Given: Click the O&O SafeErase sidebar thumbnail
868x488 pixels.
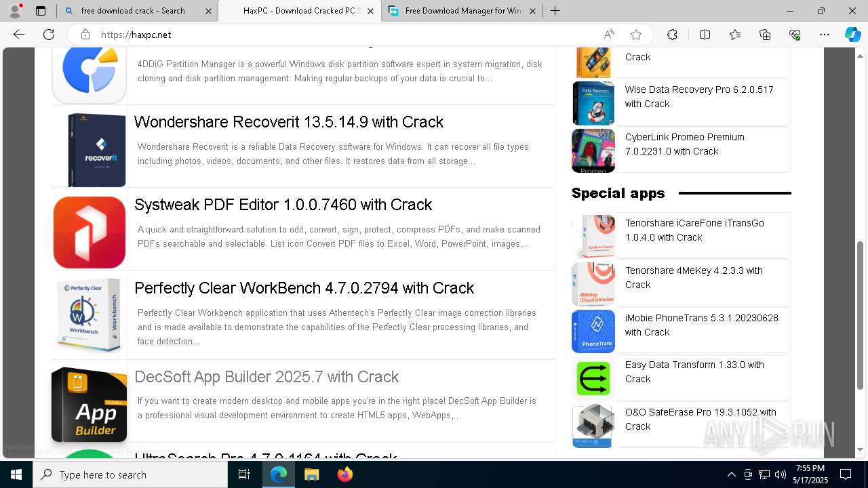Looking at the screenshot, I should 593,426.
